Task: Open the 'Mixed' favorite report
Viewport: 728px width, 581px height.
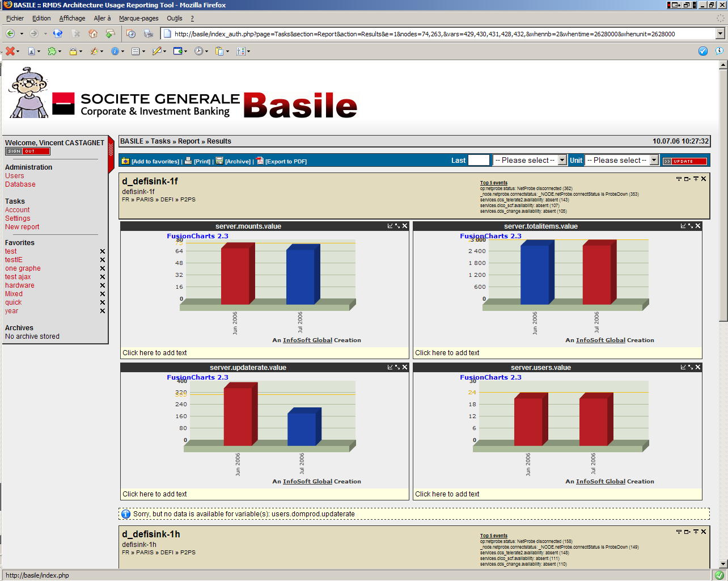Action: coord(14,294)
